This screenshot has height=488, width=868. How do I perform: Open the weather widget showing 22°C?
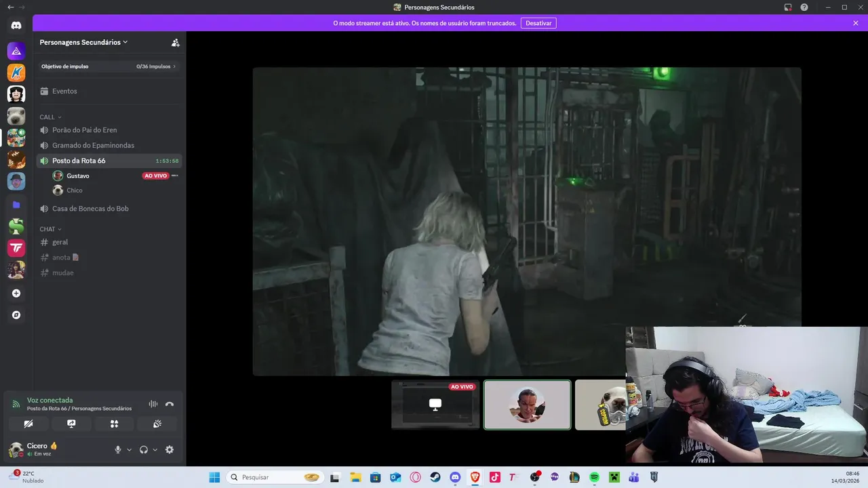tap(27, 477)
